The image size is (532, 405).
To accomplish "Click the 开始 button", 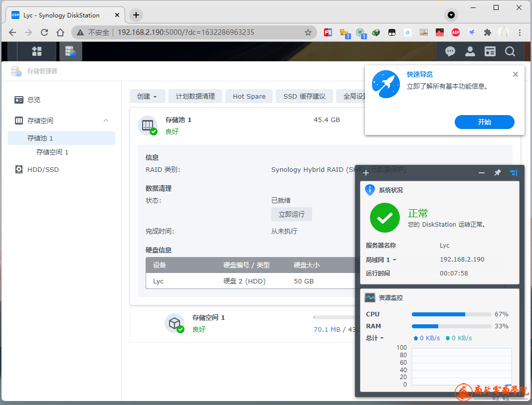I will click(484, 122).
